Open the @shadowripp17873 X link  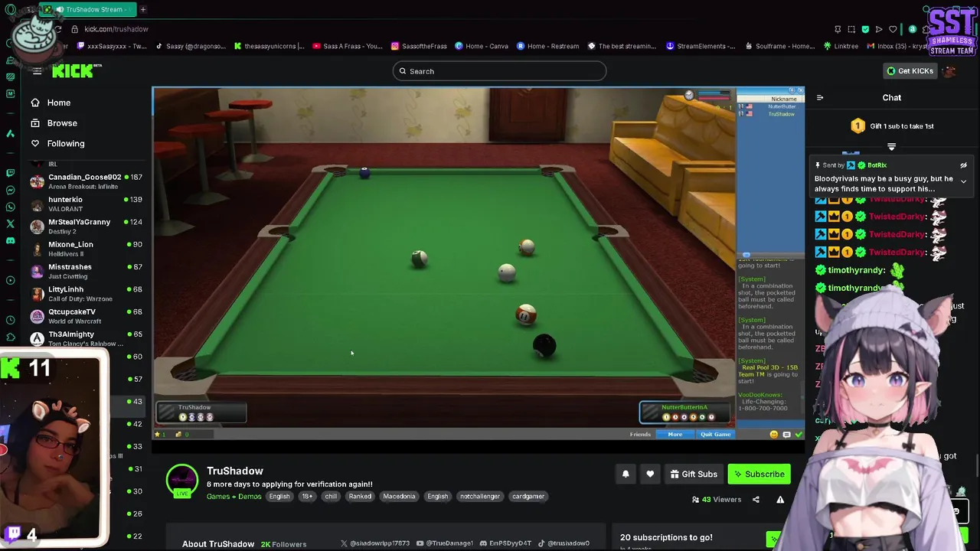click(x=375, y=543)
